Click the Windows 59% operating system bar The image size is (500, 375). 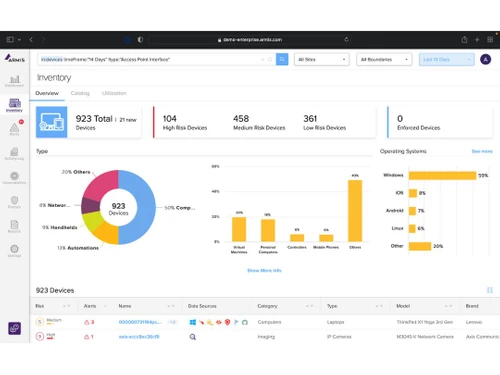click(x=442, y=175)
